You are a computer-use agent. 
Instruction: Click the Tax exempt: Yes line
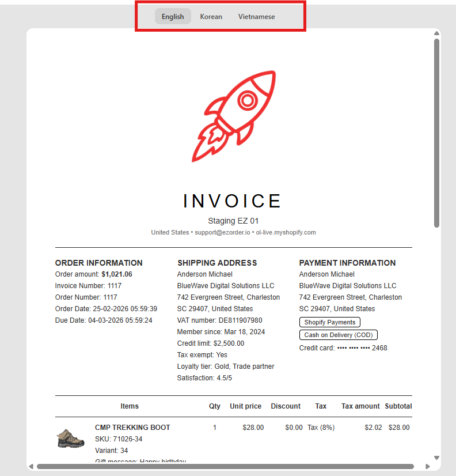202,355
